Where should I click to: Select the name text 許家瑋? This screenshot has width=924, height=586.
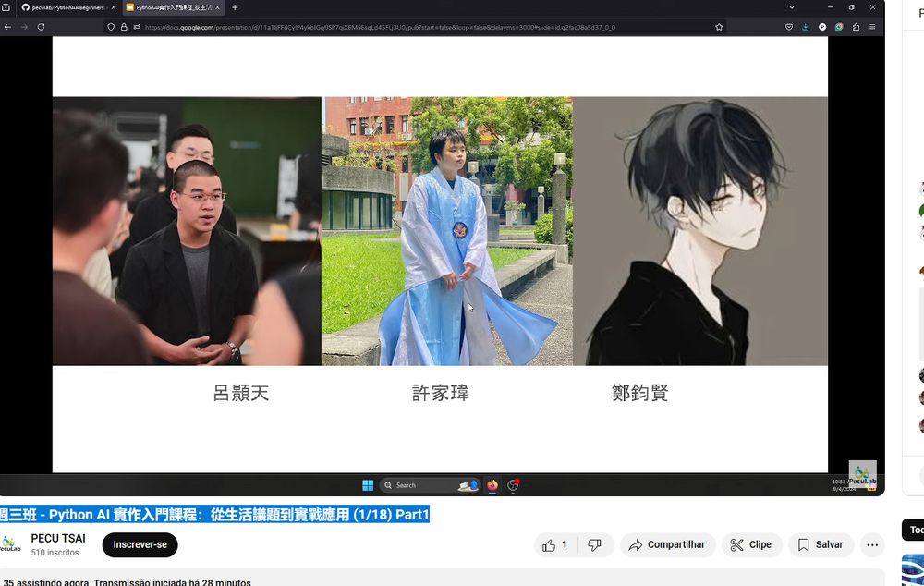pyautogui.click(x=440, y=393)
